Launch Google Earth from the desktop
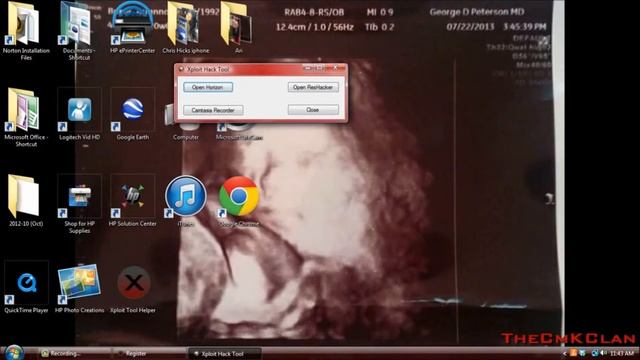640x360 pixels. pyautogui.click(x=133, y=114)
